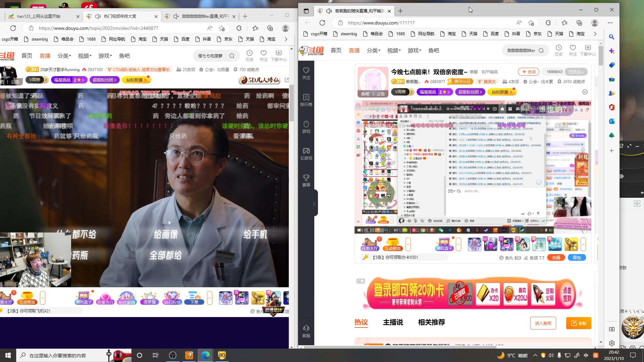644x362 pixels.
Task: Open 排行榜 ranking icon in right window sidebar
Action: [306, 100]
